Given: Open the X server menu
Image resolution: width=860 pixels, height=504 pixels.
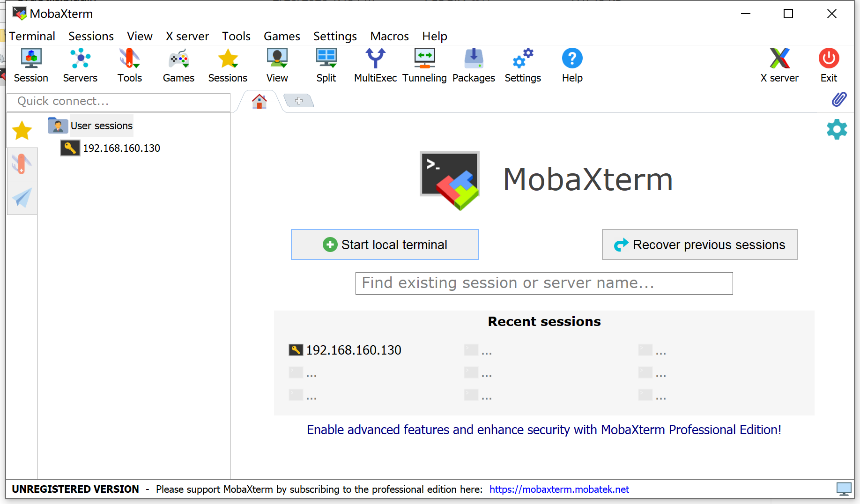Looking at the screenshot, I should click(x=187, y=36).
